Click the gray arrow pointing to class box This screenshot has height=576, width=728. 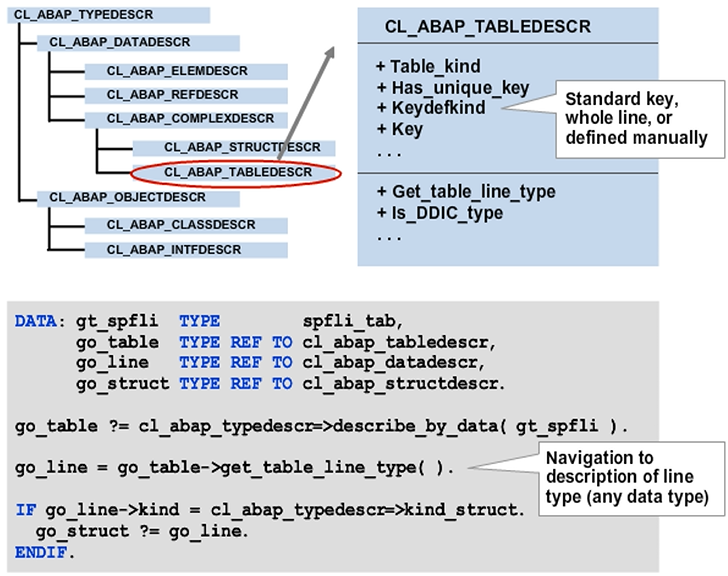click(311, 94)
